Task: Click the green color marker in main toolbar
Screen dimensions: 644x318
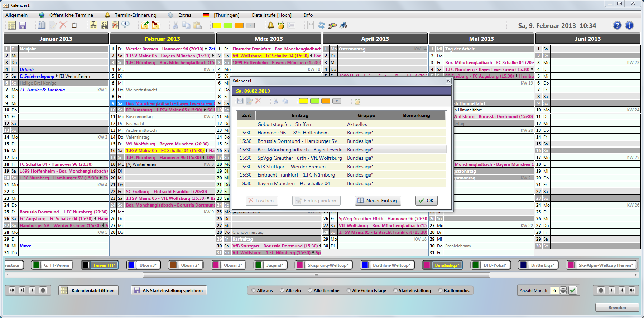Action: point(228,25)
